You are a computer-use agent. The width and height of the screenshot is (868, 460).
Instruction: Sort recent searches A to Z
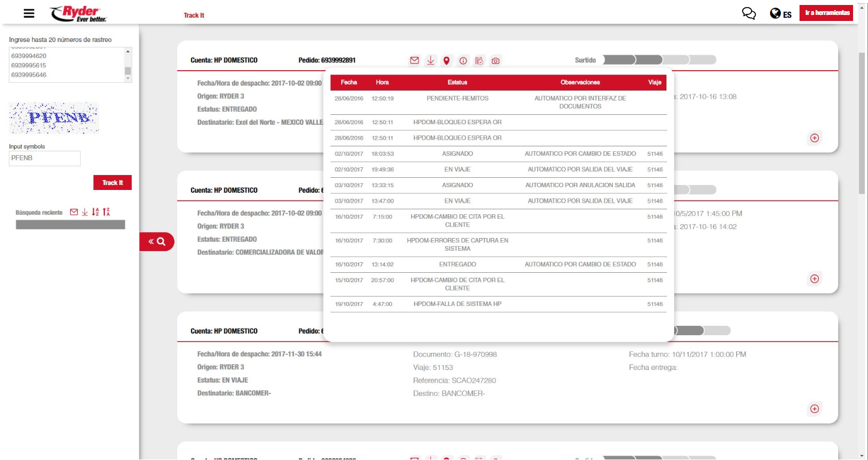click(x=96, y=212)
